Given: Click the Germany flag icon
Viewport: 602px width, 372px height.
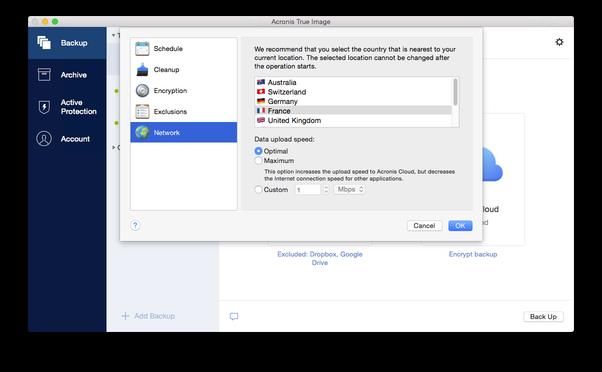Looking at the screenshot, I should click(x=261, y=101).
